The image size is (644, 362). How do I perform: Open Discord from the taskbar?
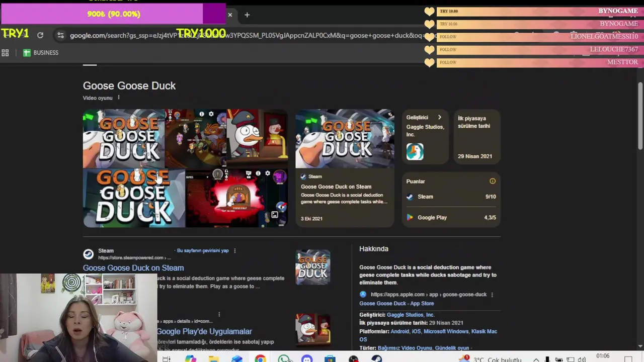pyautogui.click(x=307, y=359)
